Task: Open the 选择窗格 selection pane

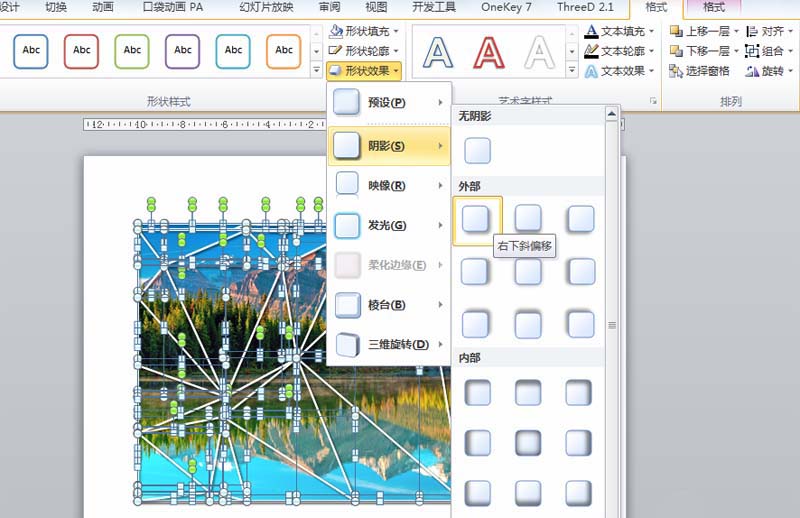Action: (x=699, y=70)
